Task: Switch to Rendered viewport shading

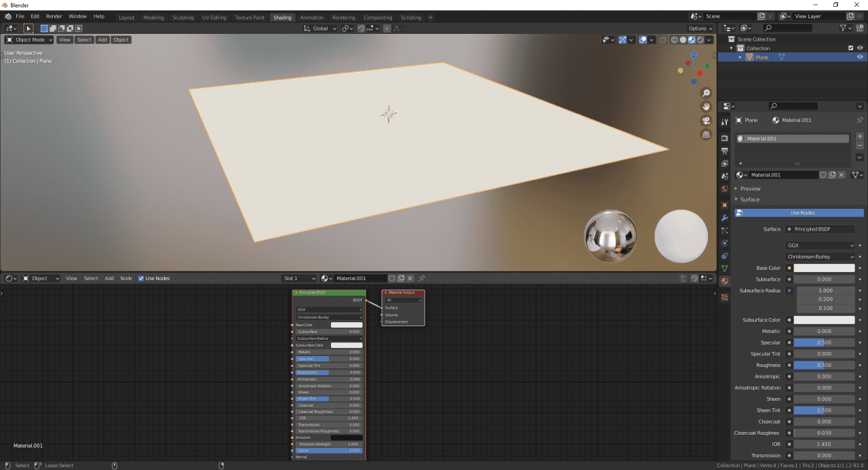Action: [700, 39]
